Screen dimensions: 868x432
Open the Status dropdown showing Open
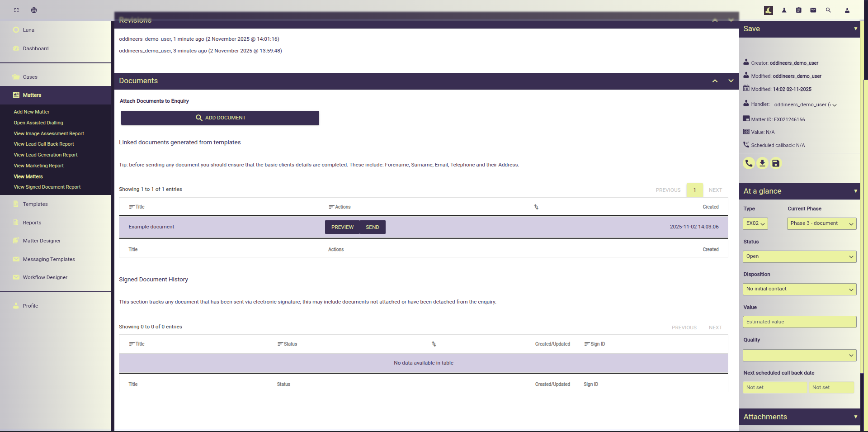point(799,256)
